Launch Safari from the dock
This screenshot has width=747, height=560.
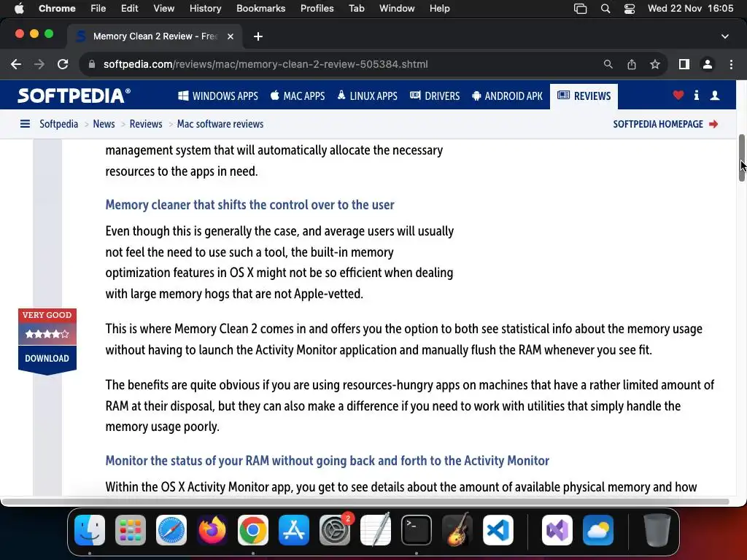171,530
